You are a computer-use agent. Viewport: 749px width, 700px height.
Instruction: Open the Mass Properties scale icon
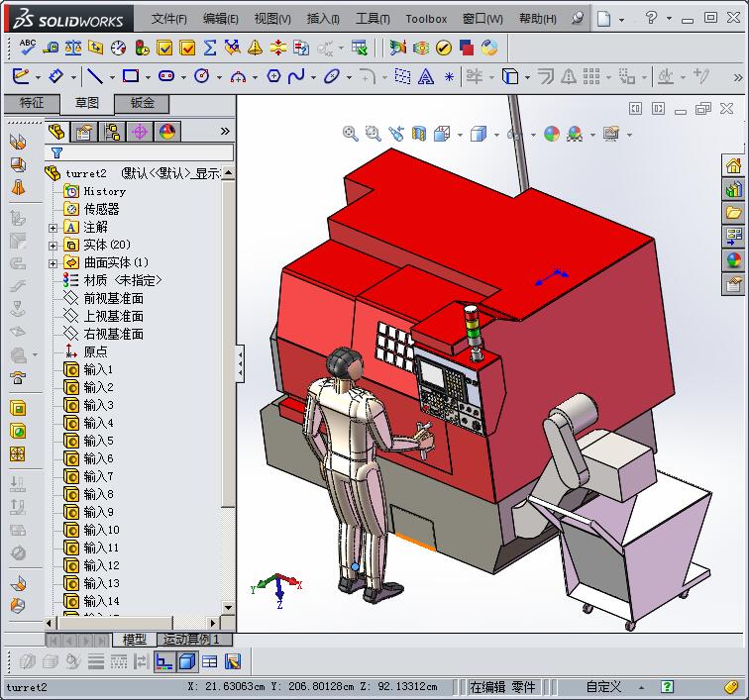pyautogui.click(x=73, y=48)
